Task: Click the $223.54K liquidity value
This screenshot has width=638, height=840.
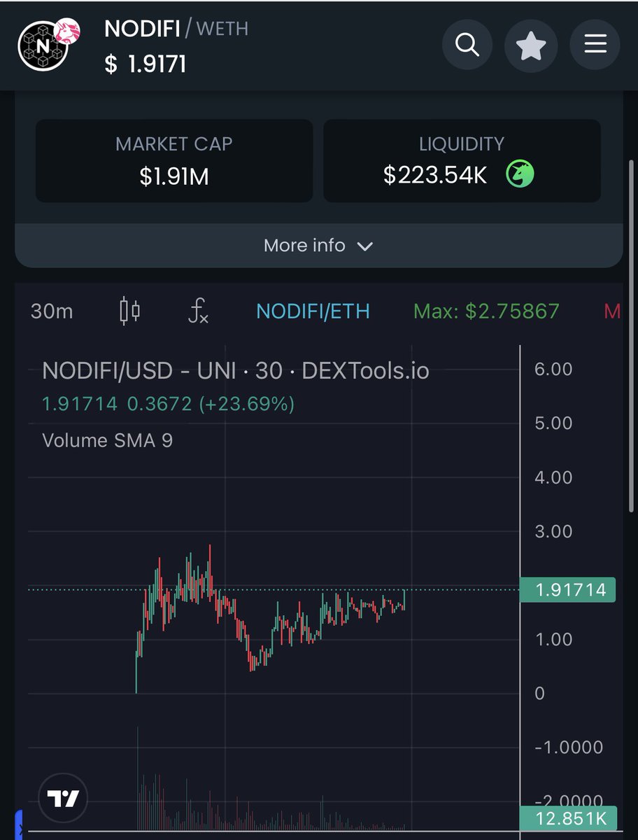Action: (435, 175)
